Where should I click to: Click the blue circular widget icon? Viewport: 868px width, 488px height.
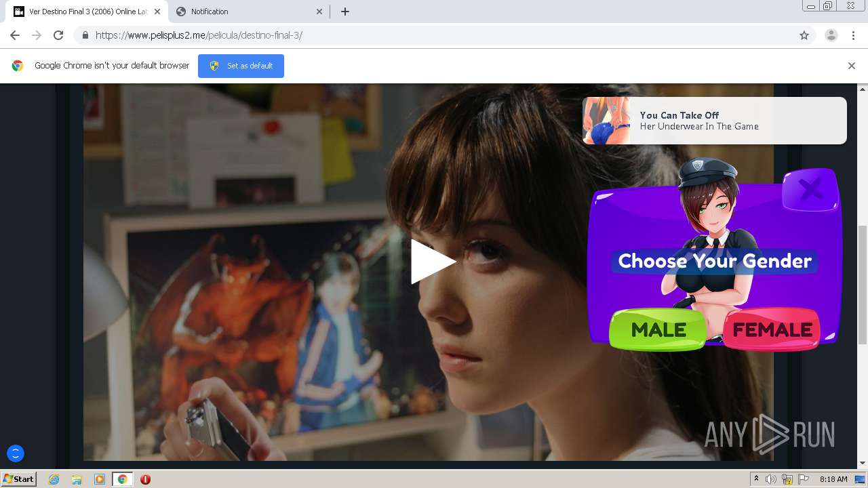[x=15, y=453]
